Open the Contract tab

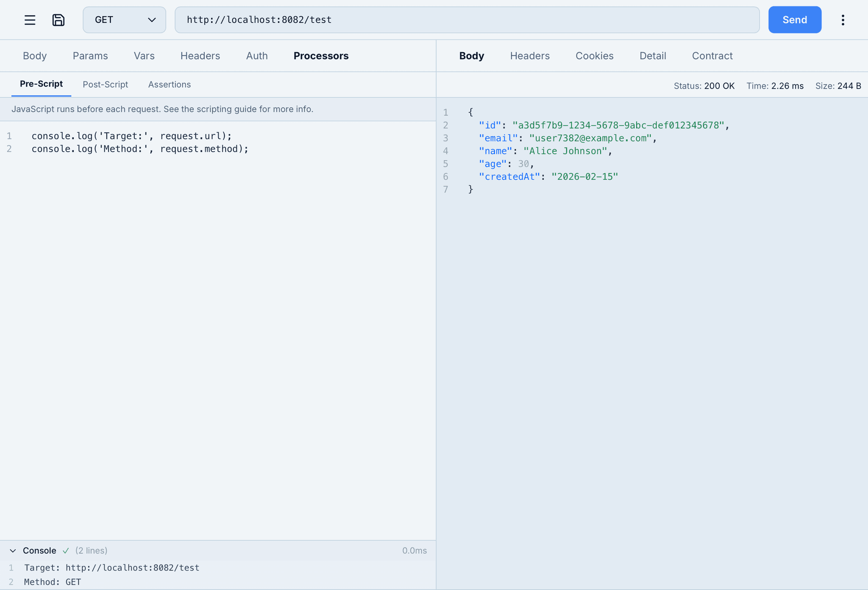point(712,56)
